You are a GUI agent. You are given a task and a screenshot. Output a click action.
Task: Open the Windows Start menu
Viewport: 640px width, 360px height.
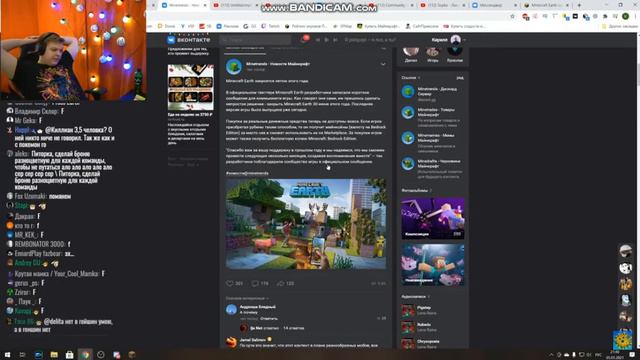(x=7, y=355)
